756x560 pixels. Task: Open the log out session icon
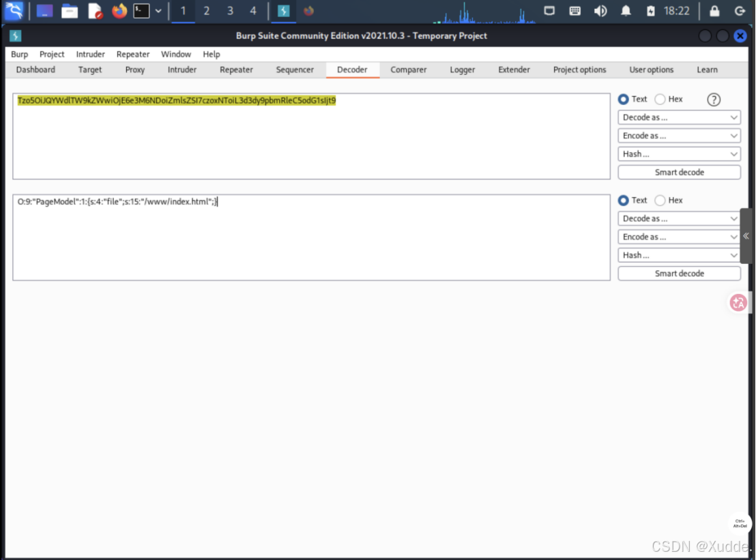pos(740,11)
